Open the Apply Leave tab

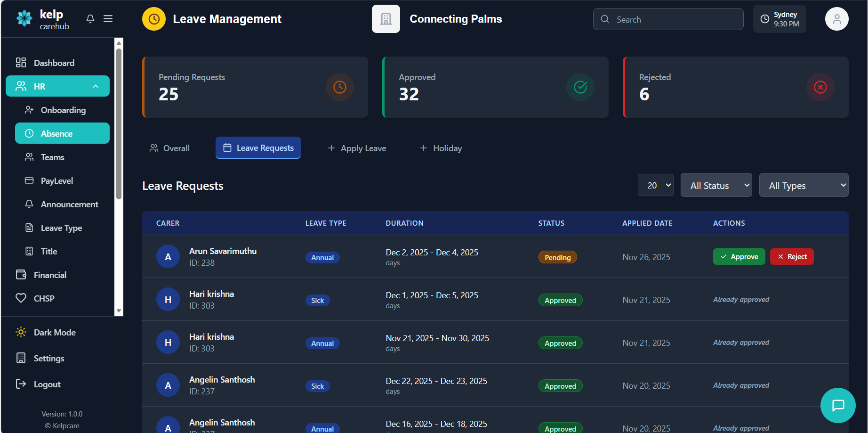pos(357,148)
